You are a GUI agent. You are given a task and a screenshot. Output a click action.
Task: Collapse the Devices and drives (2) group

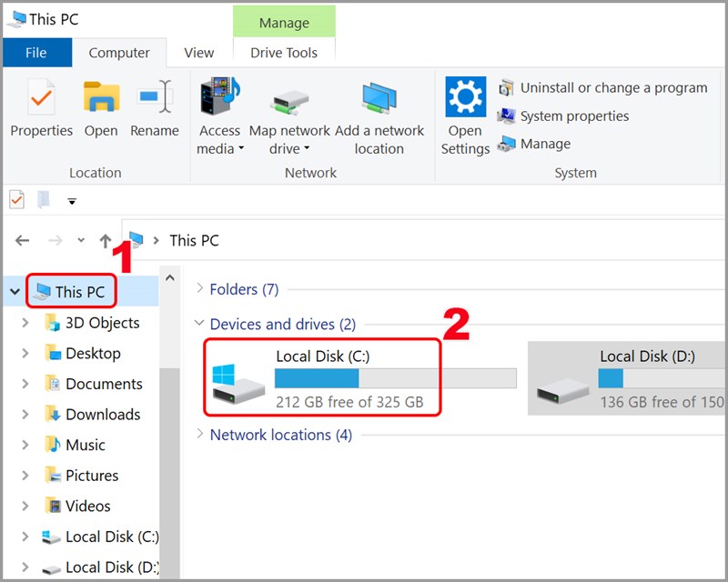tap(199, 323)
